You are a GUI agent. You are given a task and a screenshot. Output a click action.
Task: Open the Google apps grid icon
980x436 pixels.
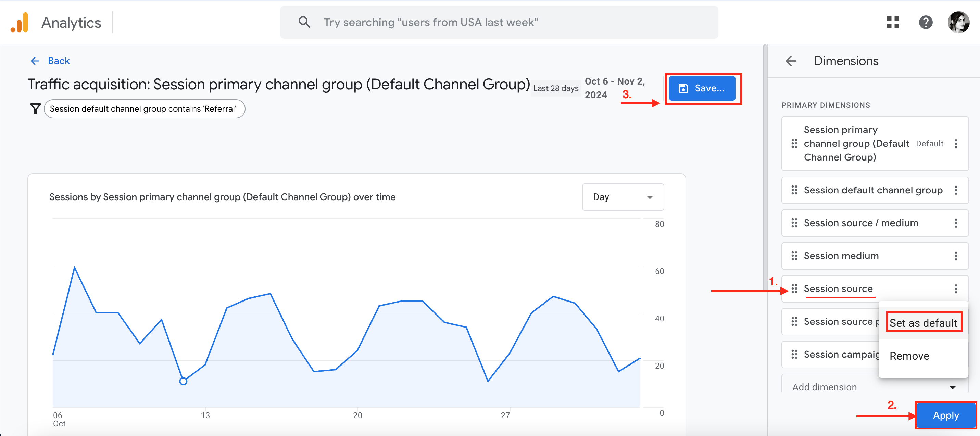tap(892, 23)
